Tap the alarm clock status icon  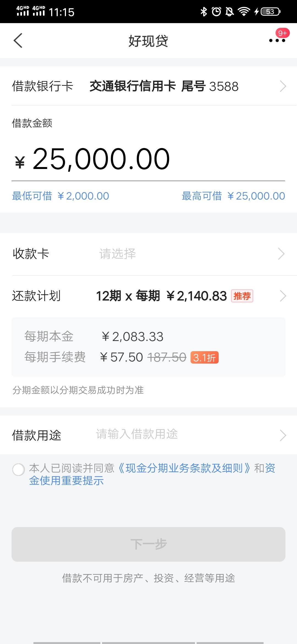point(216,12)
